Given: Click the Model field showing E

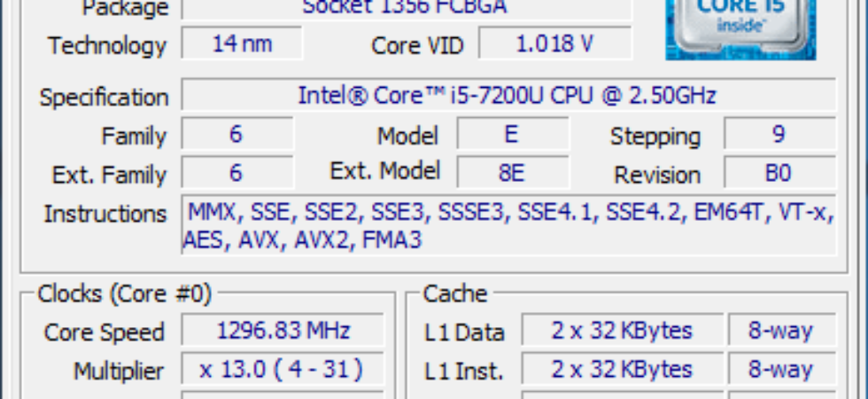Looking at the screenshot, I should [513, 134].
